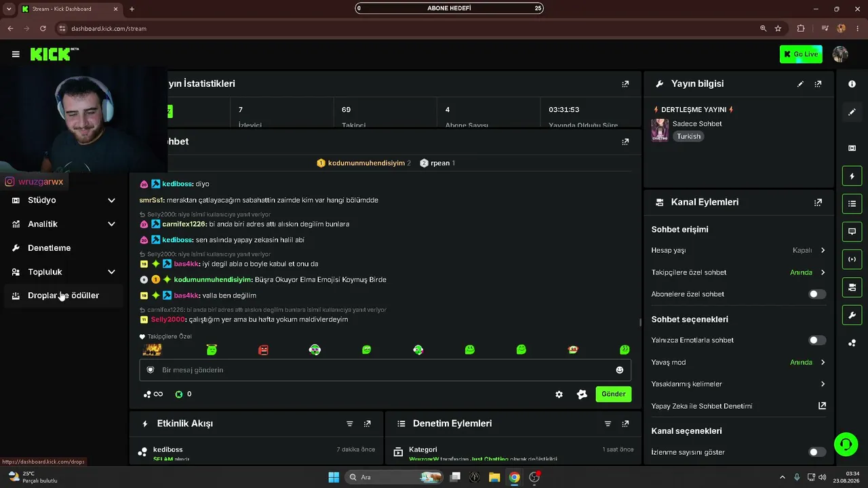Image resolution: width=868 pixels, height=488 pixels.
Task: Click username Selly2000 in chat
Action: click(x=168, y=319)
